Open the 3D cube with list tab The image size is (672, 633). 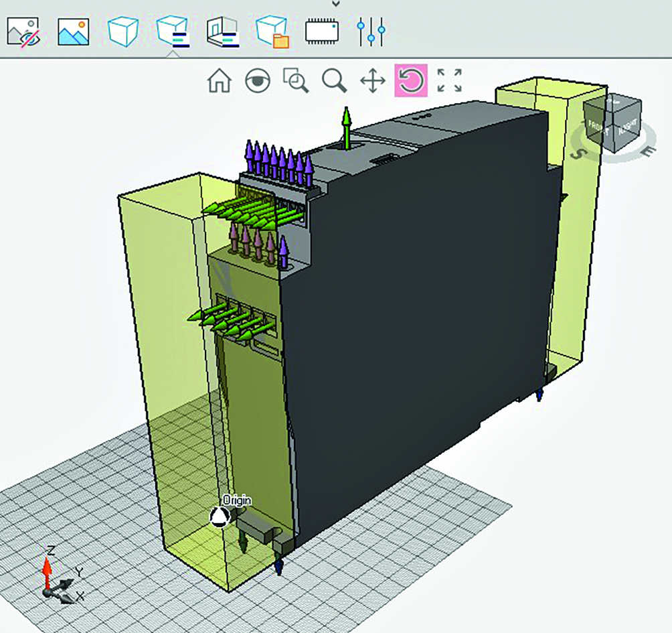coord(173,31)
